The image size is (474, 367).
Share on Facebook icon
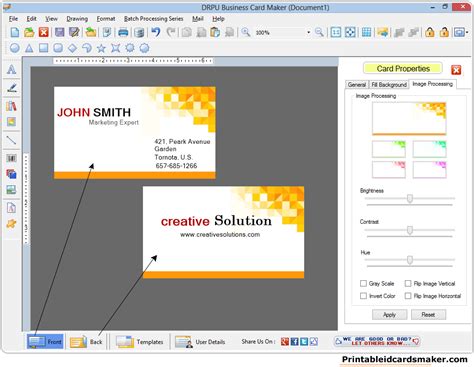point(294,341)
